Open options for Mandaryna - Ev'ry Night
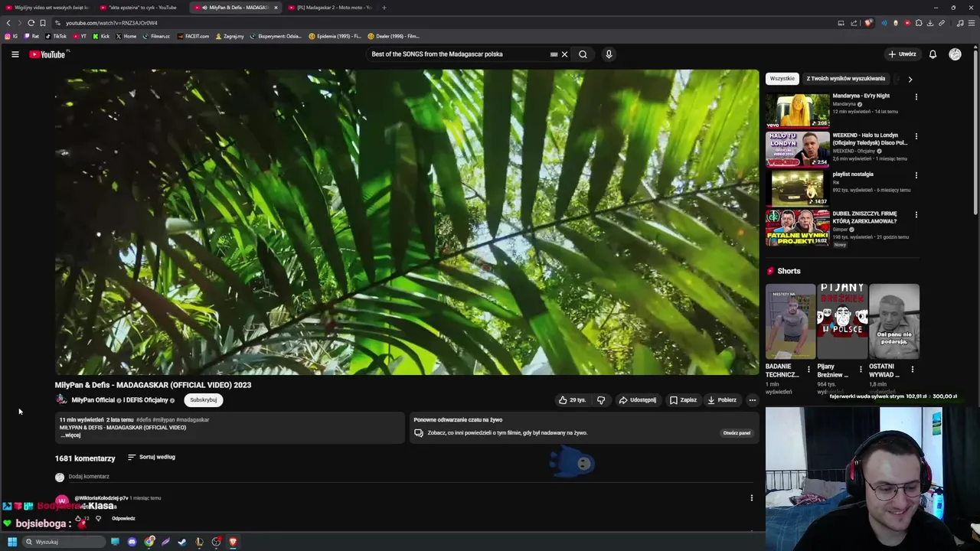This screenshot has height=551, width=980. coord(916,96)
